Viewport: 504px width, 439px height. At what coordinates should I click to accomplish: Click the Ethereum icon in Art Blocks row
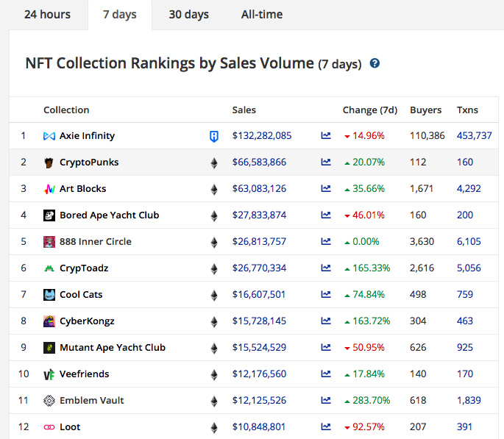214,189
